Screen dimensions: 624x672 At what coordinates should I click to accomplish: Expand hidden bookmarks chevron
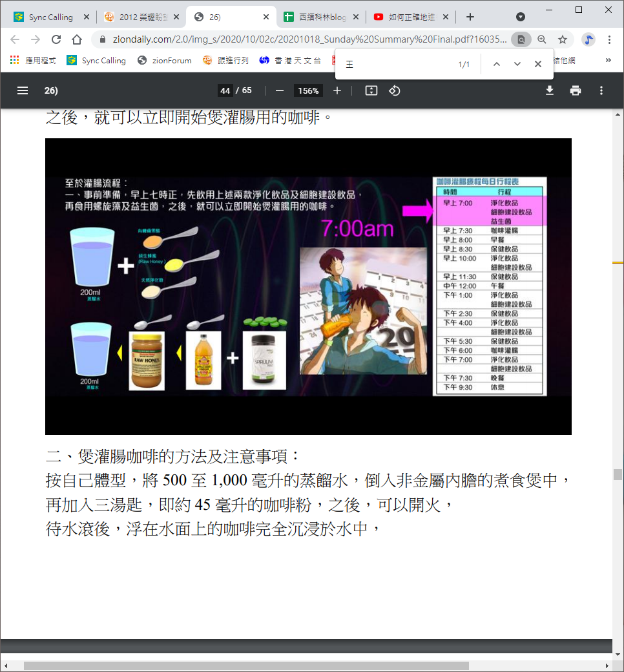[608, 61]
